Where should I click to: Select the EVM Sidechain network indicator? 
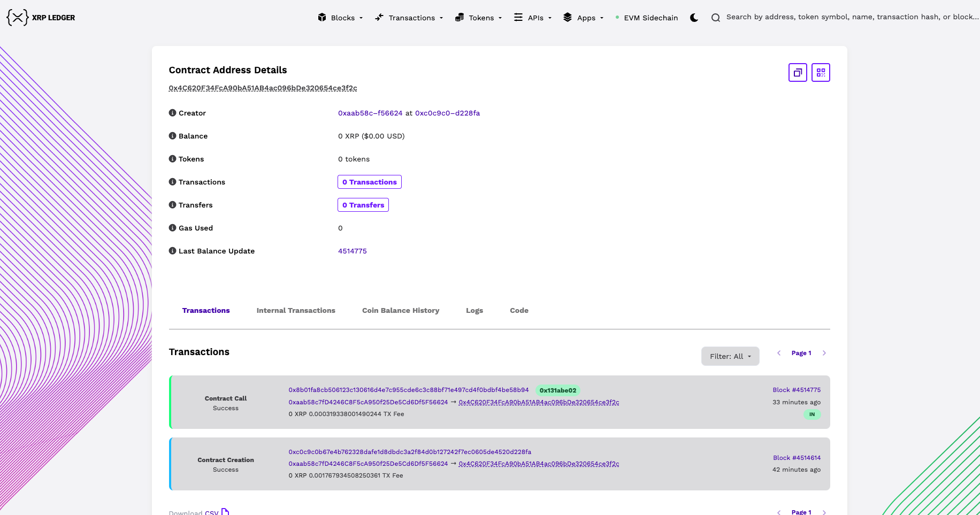click(x=647, y=18)
